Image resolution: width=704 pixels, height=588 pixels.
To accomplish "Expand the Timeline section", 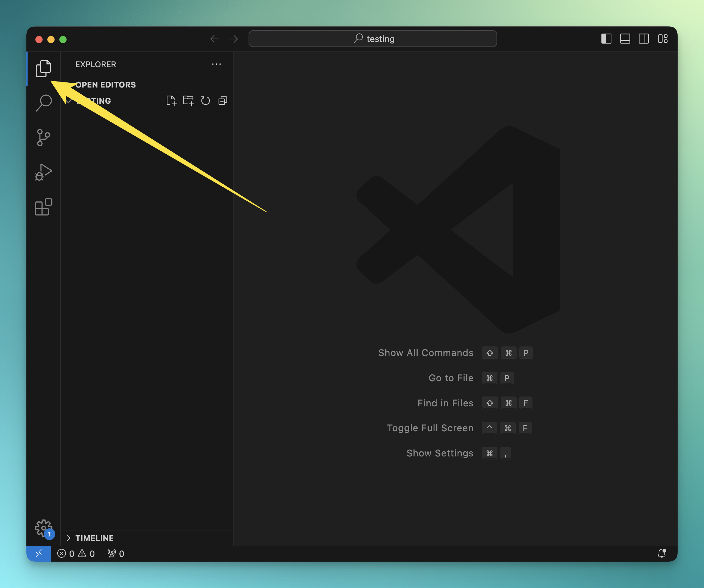I will [94, 538].
